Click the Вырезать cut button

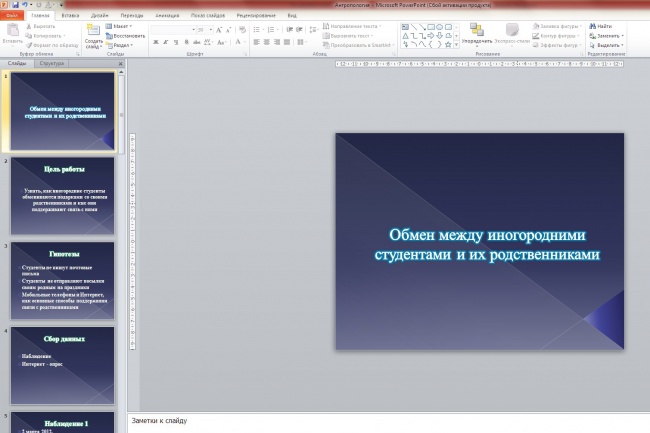tap(41, 27)
